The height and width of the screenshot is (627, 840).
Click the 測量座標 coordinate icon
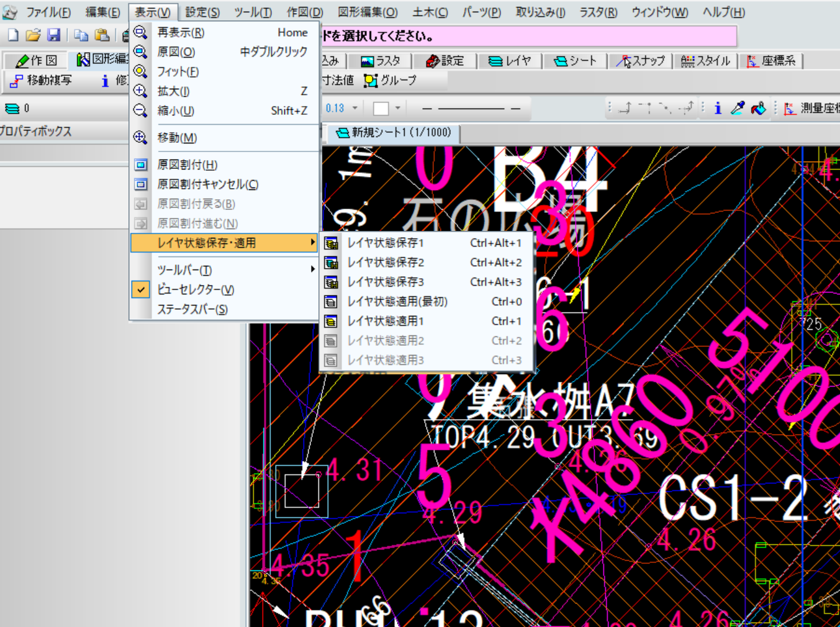click(790, 109)
